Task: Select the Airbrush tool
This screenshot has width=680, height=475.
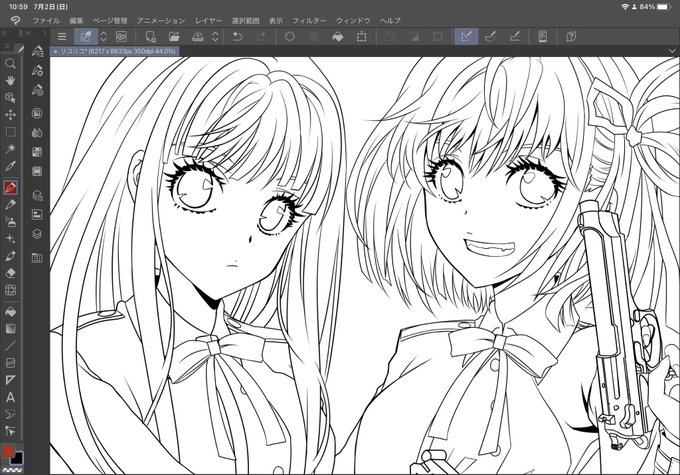Action: (x=10, y=221)
